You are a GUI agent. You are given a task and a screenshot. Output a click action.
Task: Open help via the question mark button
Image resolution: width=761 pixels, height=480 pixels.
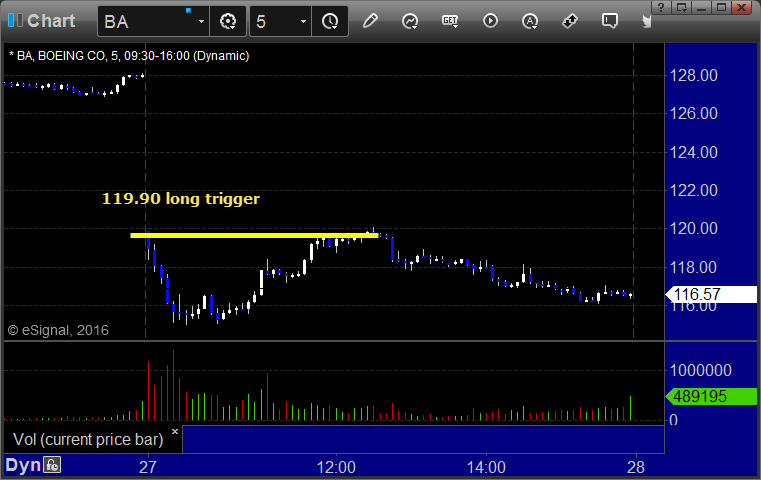click(661, 7)
